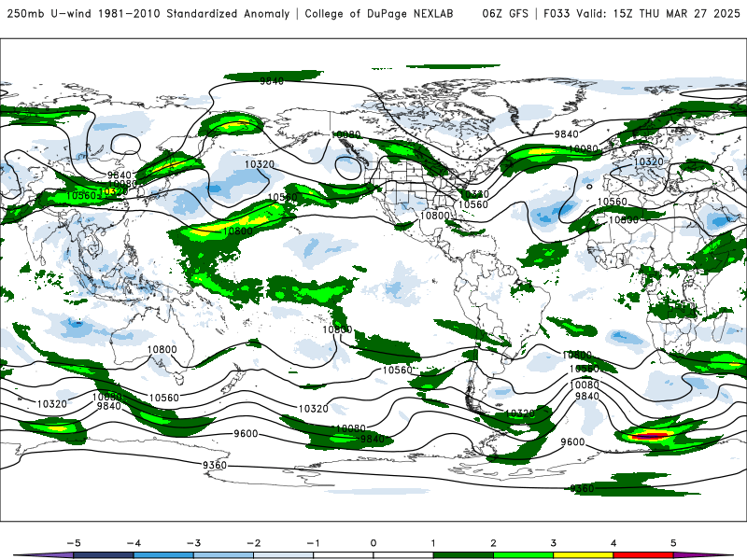Click the white 0 to 1 colorbar segment
The width and height of the screenshot is (747, 560).
(x=403, y=555)
